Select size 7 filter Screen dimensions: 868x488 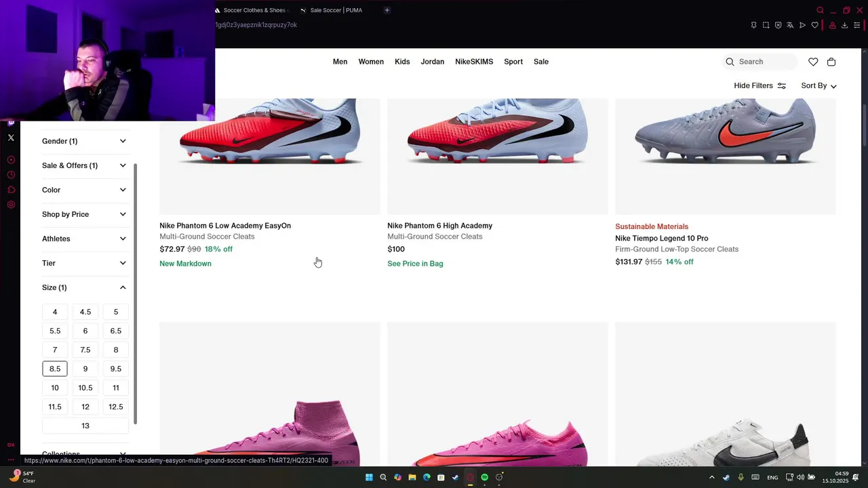[55, 350]
